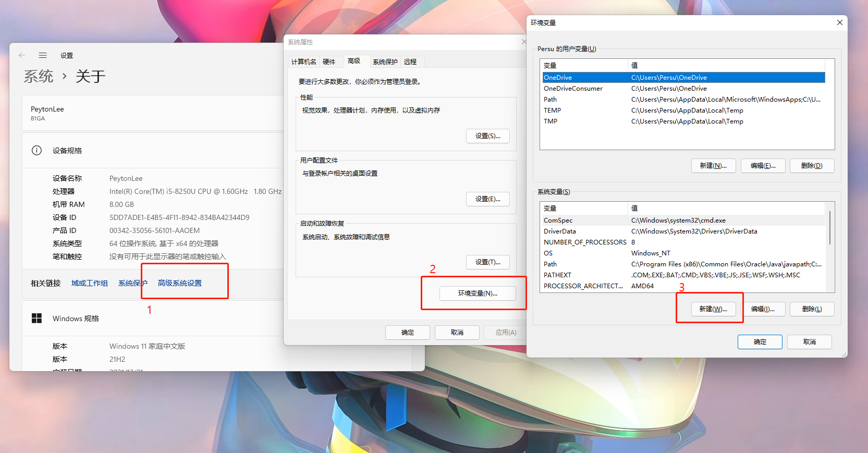
Task: Click 编辑(E)... for user variables
Action: [x=763, y=166]
